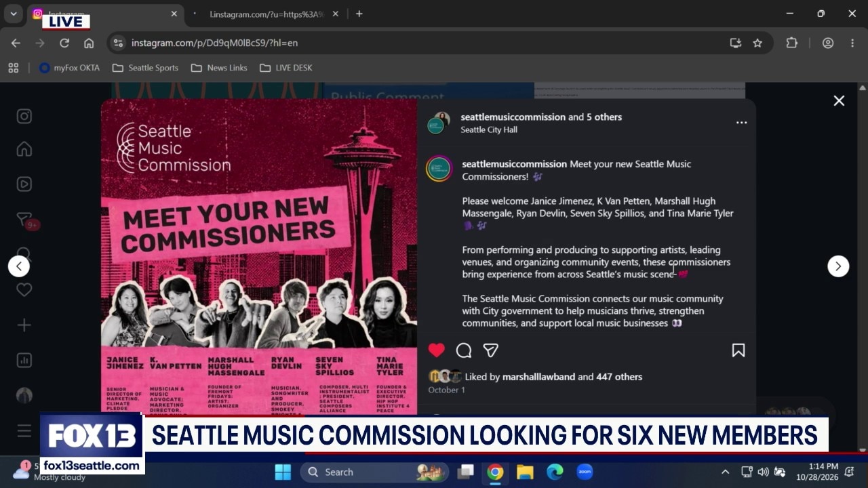
Task: Show hidden tray icons chevron
Action: (x=725, y=472)
